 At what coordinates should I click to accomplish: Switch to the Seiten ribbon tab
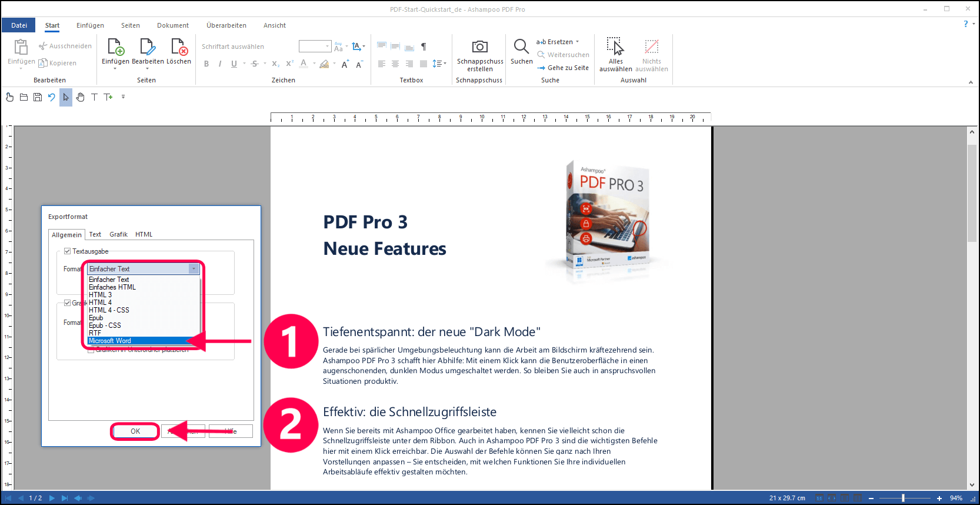(131, 25)
